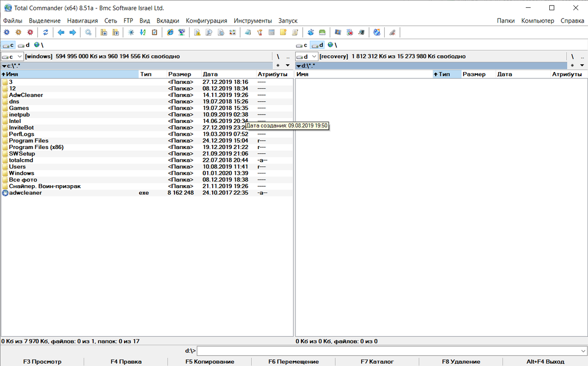Click the blue disc toolbar icon
Image resolution: width=588 pixels, height=366 pixels.
point(376,32)
